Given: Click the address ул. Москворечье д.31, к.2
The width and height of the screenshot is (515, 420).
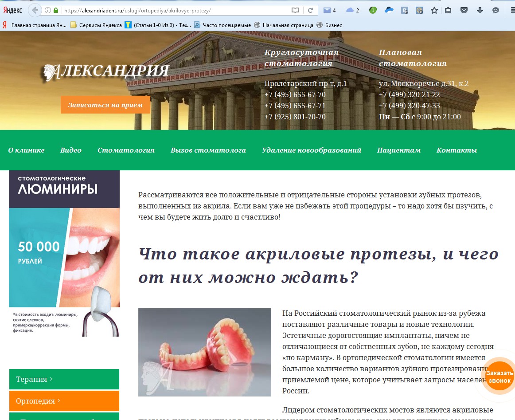Looking at the screenshot, I should click(x=424, y=83).
